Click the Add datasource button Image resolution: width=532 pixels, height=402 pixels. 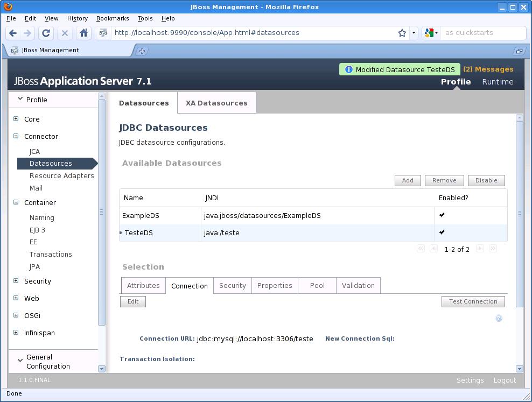[x=408, y=180]
